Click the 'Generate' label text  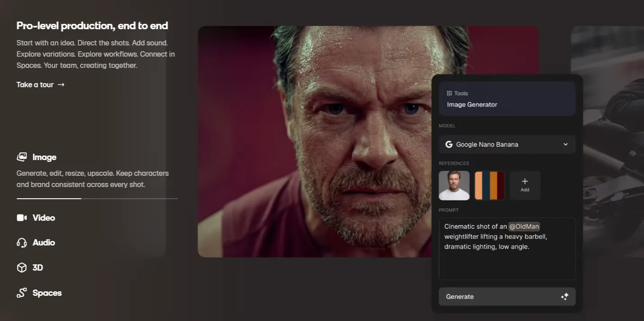[460, 297]
